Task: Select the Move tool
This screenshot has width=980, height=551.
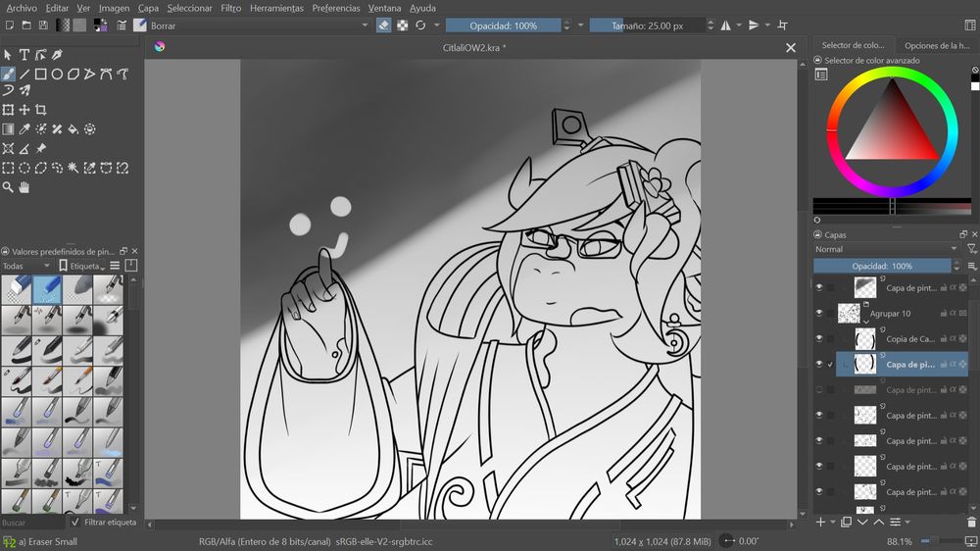Action: (24, 110)
